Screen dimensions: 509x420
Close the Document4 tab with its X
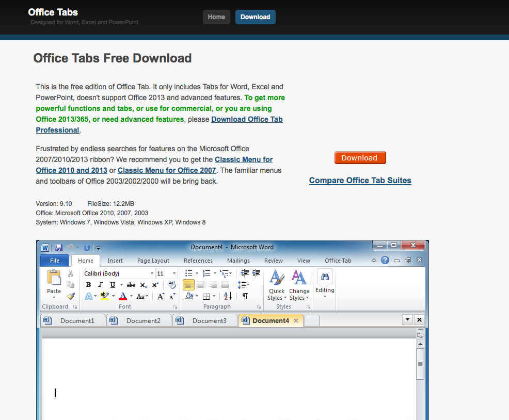pyautogui.click(x=296, y=321)
